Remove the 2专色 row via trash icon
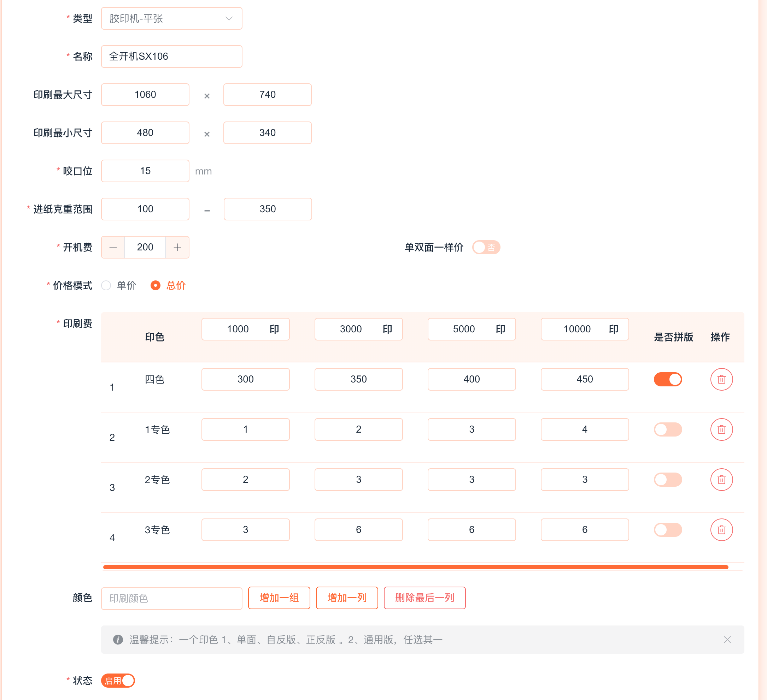Screen dimensions: 767x700 (721, 480)
